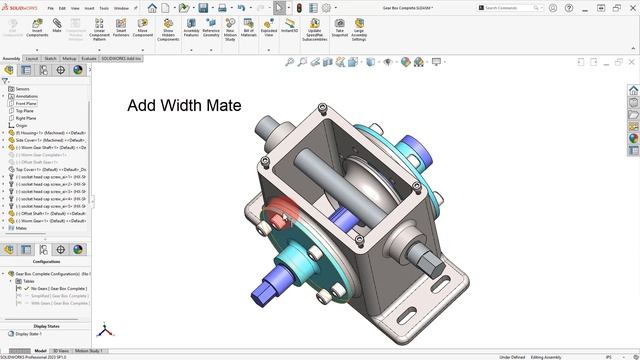Click the Exploded View tool

pyautogui.click(x=269, y=28)
